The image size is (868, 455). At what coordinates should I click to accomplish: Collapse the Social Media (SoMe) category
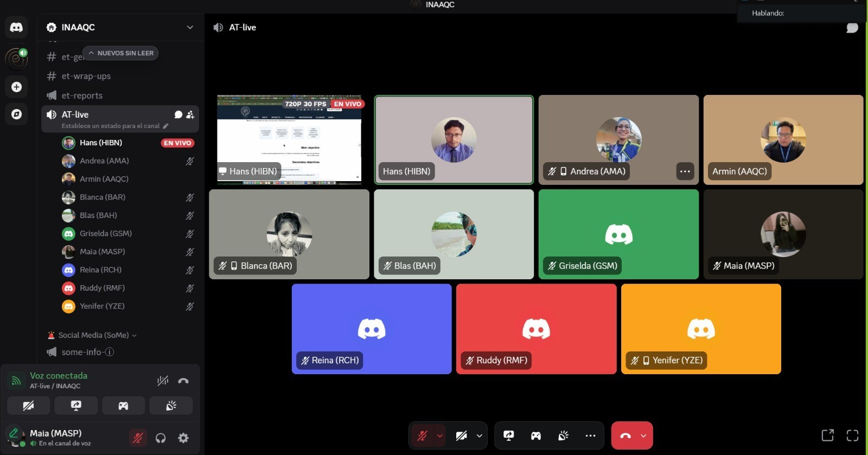pyautogui.click(x=95, y=335)
